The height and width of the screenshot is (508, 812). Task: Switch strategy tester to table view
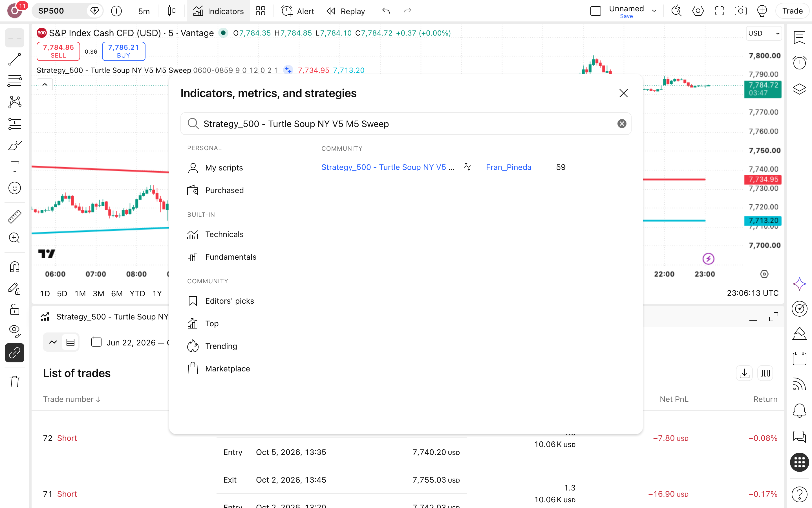click(x=70, y=342)
